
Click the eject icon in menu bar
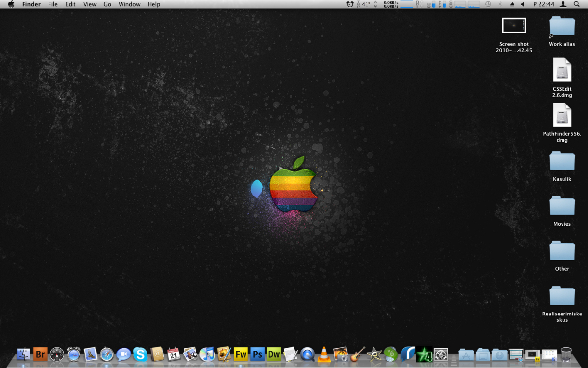[512, 4]
